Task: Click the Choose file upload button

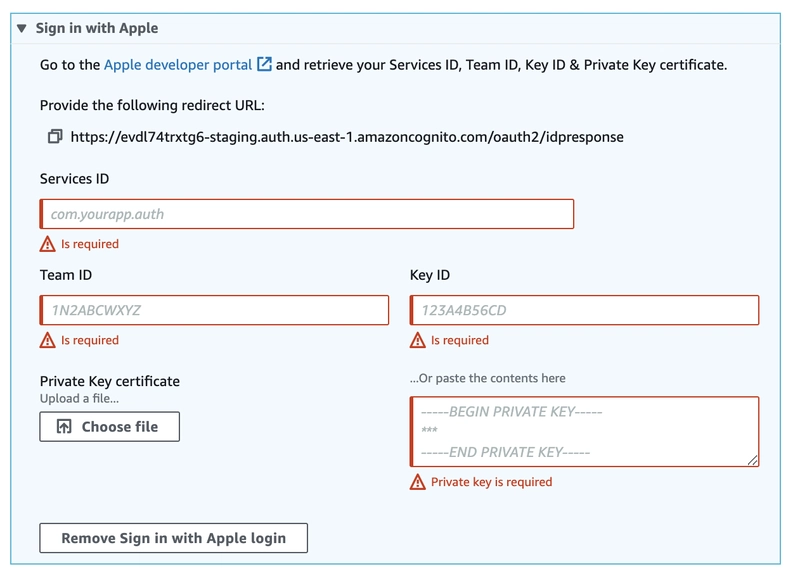Action: pyautogui.click(x=110, y=427)
